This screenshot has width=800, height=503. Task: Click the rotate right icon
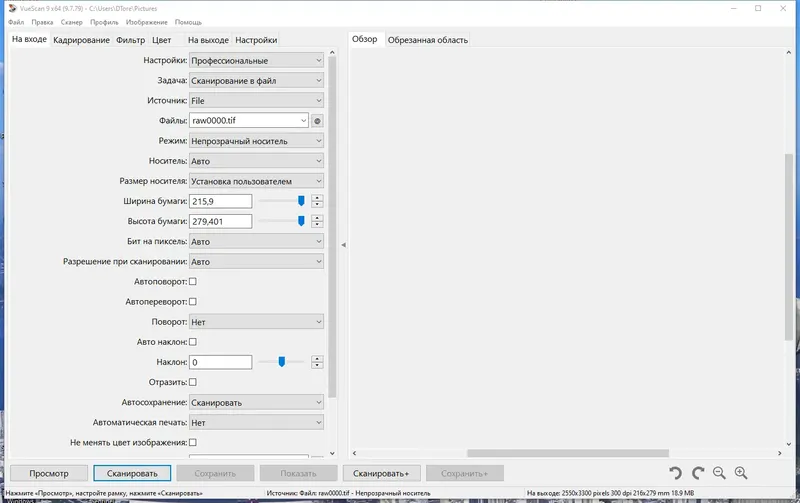[x=697, y=473]
